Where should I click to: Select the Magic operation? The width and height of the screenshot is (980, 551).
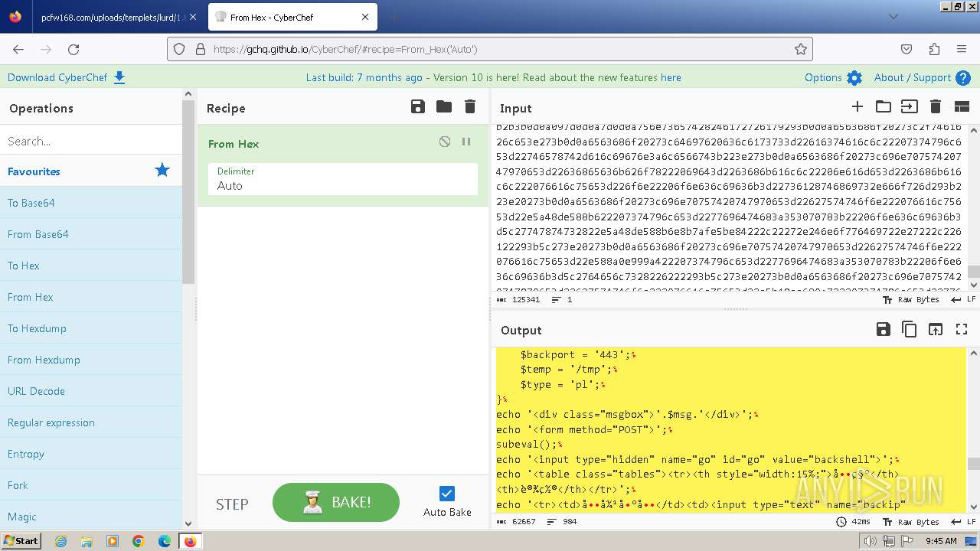[90, 517]
